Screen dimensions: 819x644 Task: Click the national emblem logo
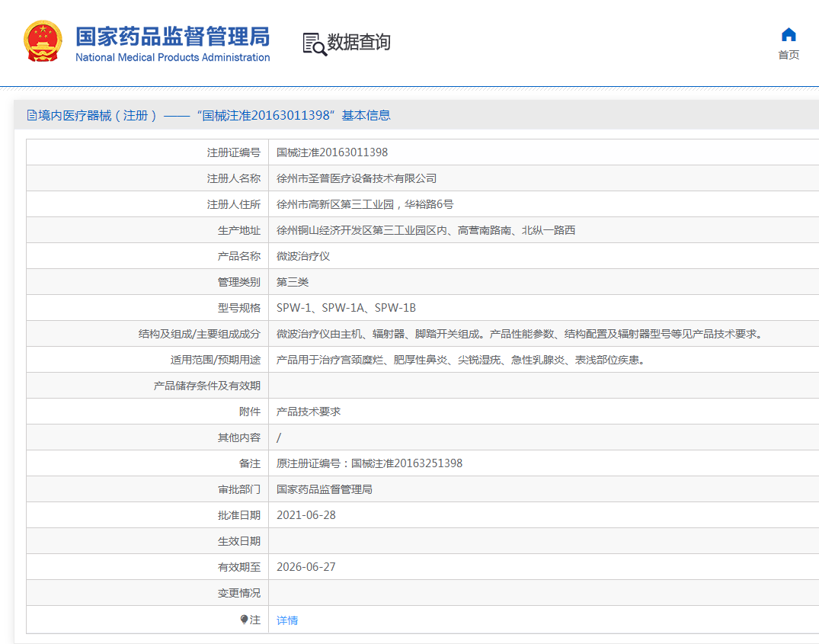coord(43,41)
